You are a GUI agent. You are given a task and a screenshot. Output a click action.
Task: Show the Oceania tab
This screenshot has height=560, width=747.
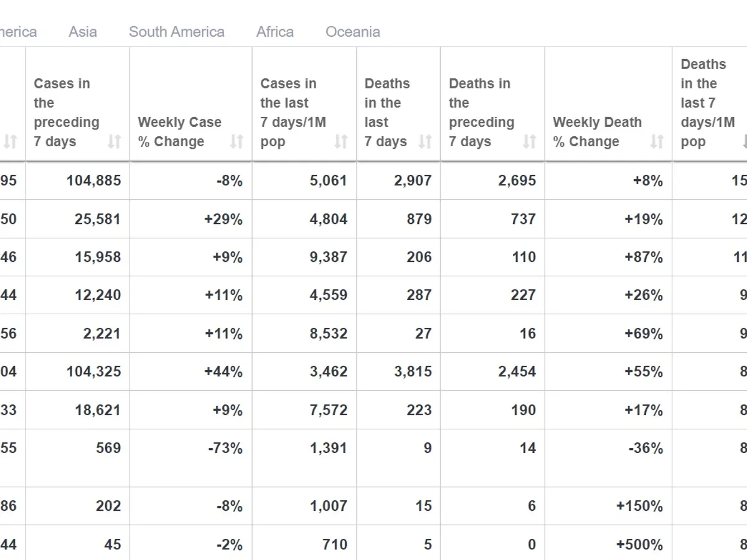click(x=353, y=32)
